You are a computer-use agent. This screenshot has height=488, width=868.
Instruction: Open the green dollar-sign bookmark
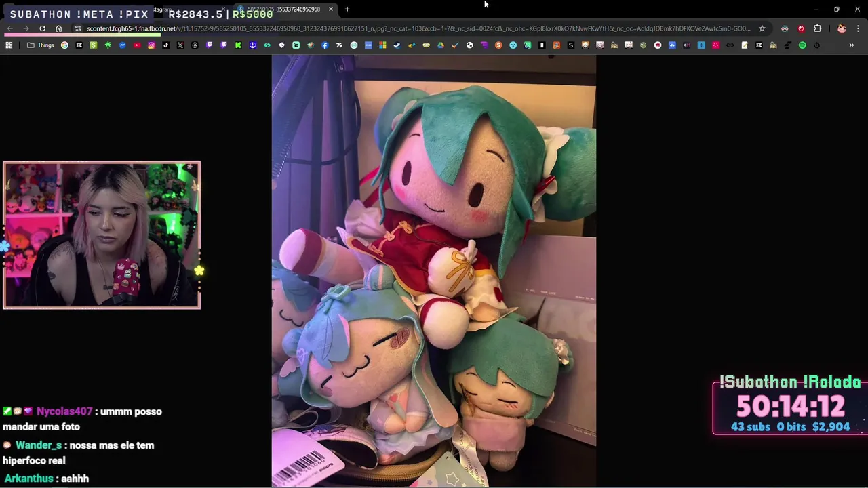(x=93, y=45)
